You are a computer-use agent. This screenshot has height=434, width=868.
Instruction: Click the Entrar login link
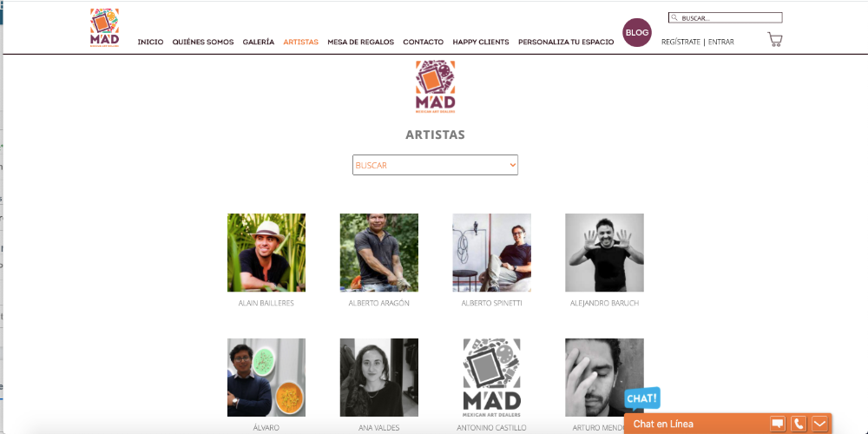coord(721,42)
